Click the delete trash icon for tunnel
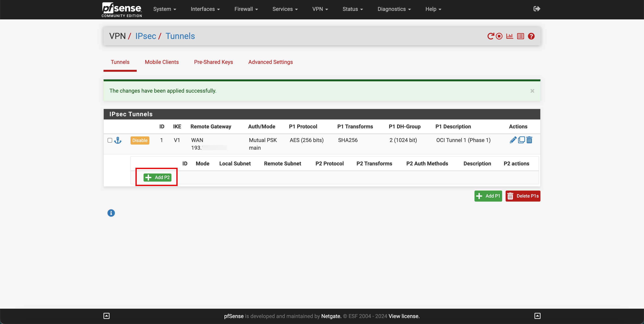Image resolution: width=644 pixels, height=324 pixels. [x=529, y=140]
